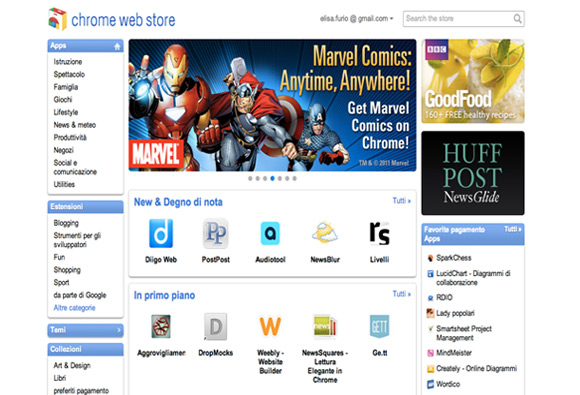
Task: Open the Apps section header
Action: point(85,46)
